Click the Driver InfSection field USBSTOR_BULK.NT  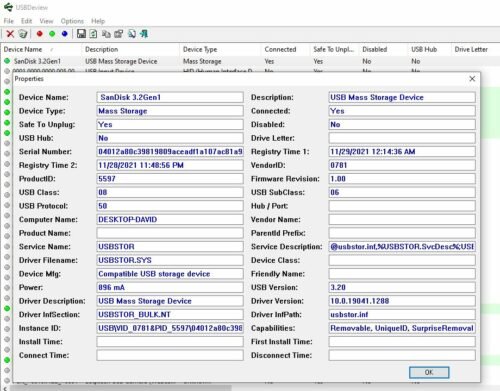(170, 315)
